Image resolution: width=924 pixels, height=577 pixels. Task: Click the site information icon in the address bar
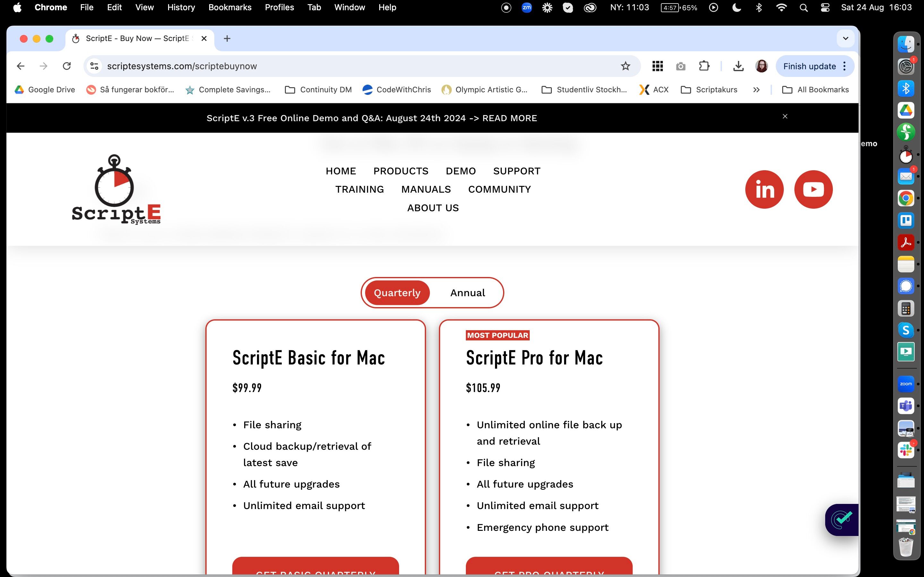coord(94,66)
